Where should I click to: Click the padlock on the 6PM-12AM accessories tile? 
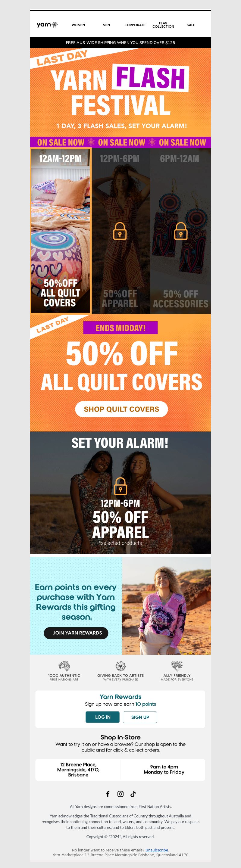pyautogui.click(x=181, y=231)
